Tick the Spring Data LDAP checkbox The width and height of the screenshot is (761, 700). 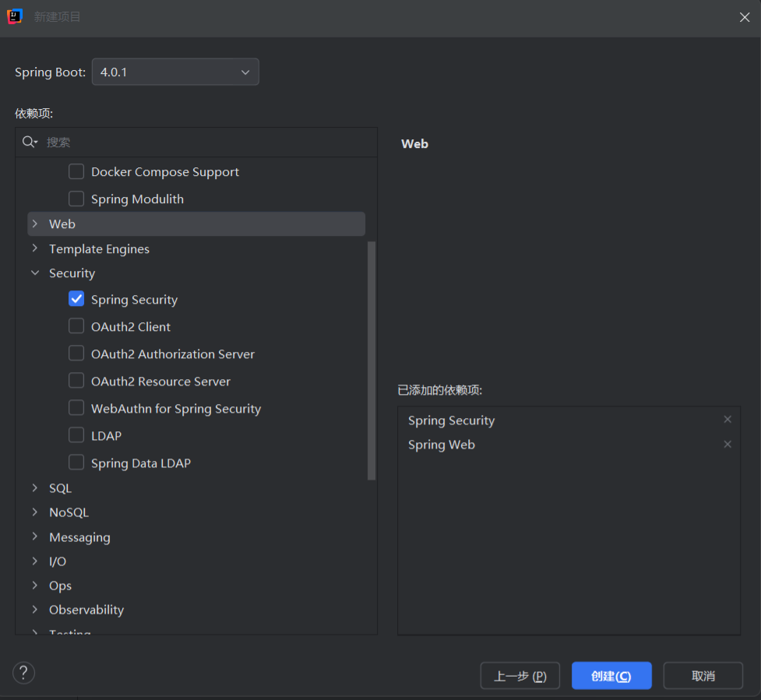(x=76, y=463)
